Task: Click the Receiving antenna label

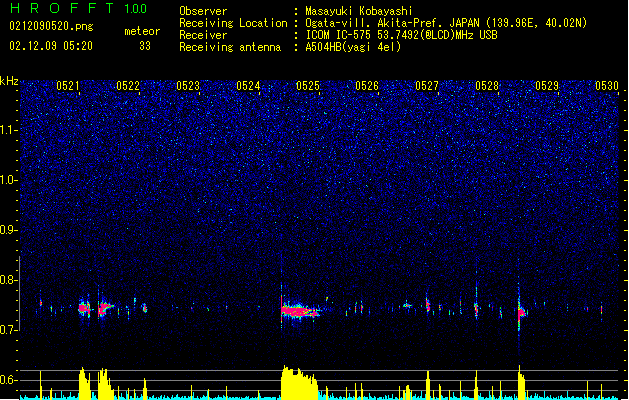Action: pyautogui.click(x=230, y=47)
